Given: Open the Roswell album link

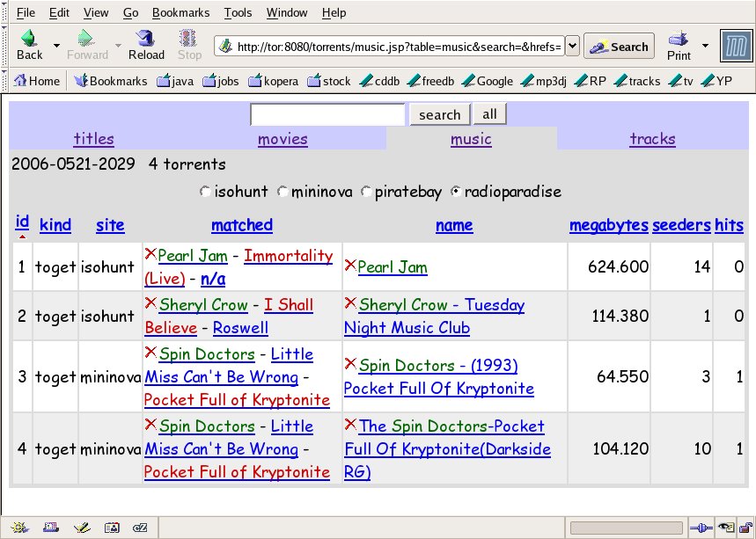Looking at the screenshot, I should (x=240, y=328).
